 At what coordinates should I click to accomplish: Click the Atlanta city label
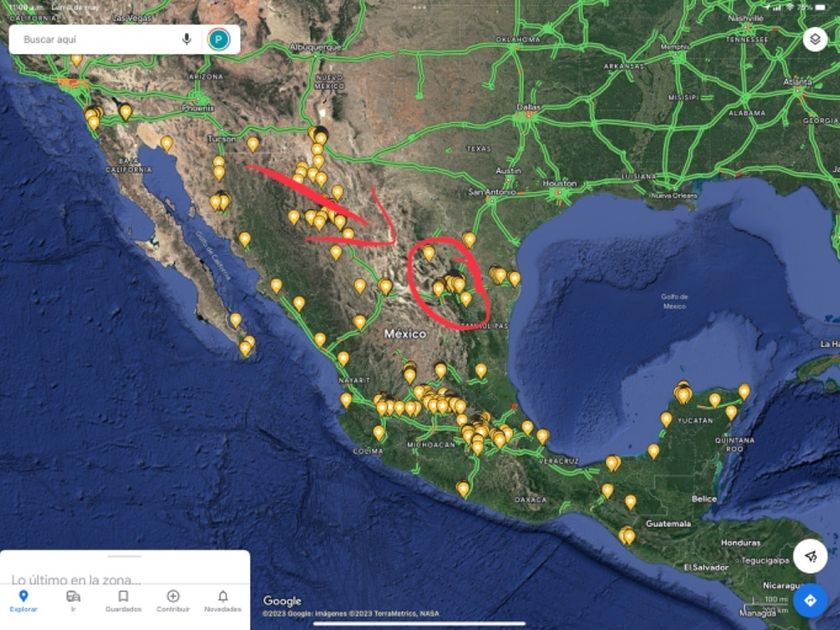coord(797,81)
